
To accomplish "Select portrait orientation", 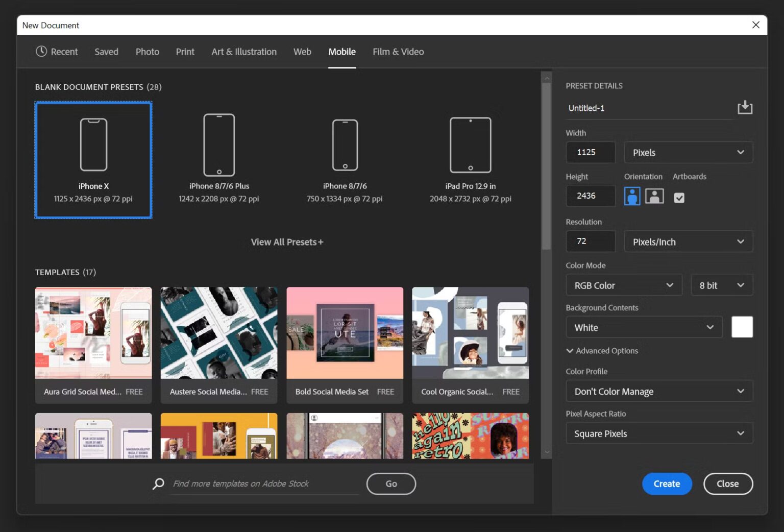I will [632, 196].
